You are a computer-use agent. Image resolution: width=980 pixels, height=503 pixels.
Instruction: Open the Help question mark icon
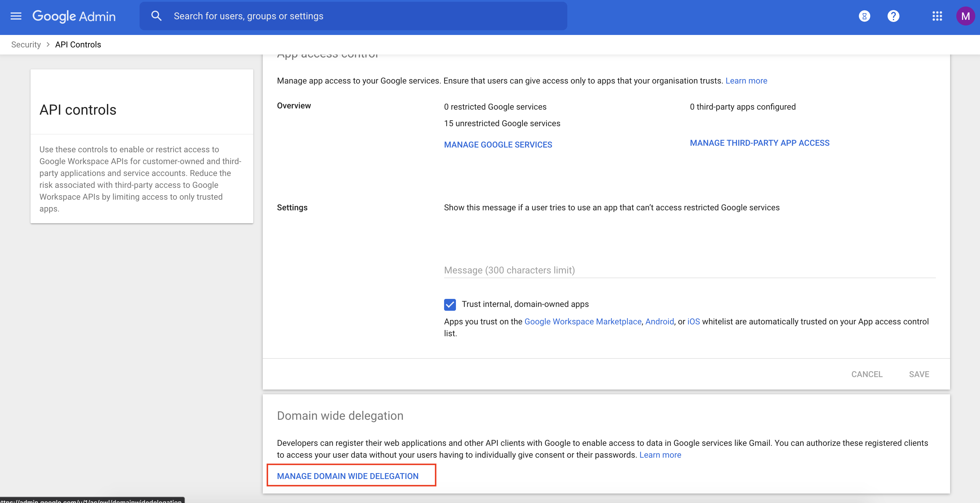893,16
